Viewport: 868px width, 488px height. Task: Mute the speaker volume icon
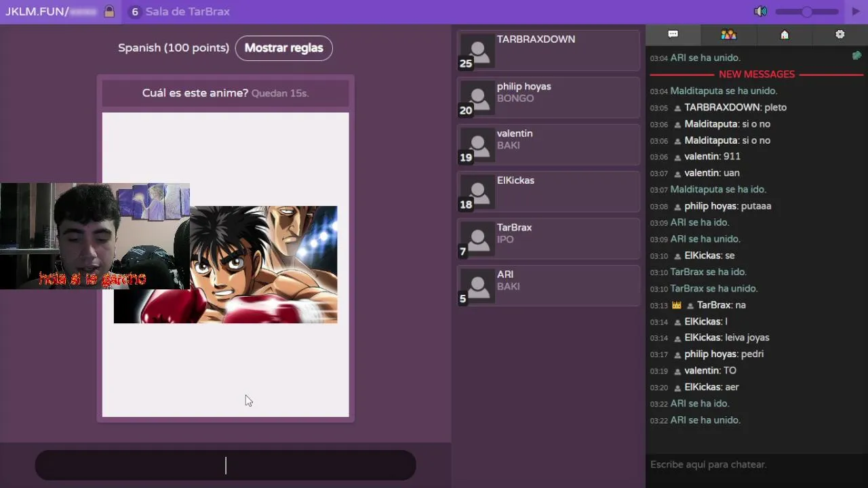[x=761, y=12]
